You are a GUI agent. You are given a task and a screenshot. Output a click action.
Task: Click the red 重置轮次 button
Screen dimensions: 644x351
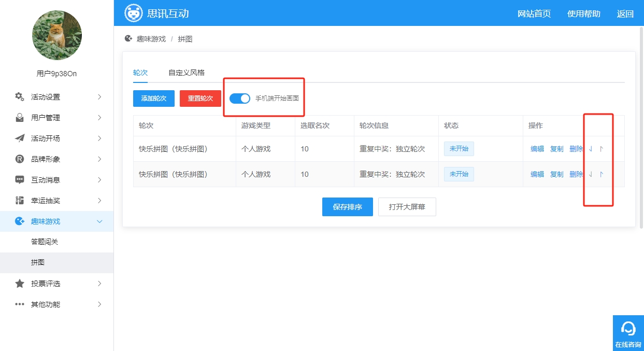tap(201, 99)
